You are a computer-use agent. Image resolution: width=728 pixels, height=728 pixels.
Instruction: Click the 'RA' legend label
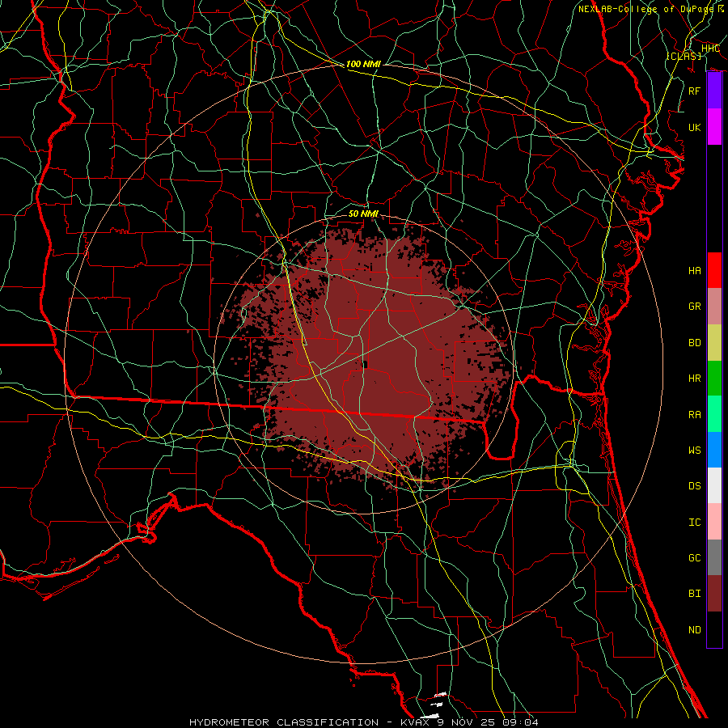(695, 415)
